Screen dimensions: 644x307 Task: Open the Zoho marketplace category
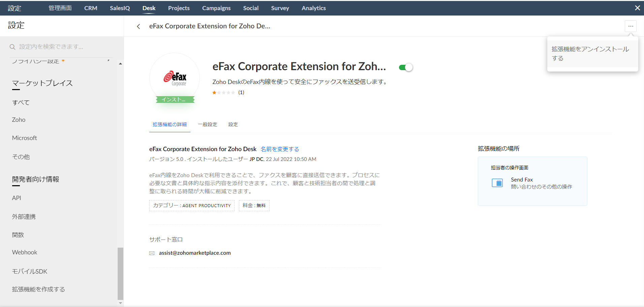click(19, 120)
